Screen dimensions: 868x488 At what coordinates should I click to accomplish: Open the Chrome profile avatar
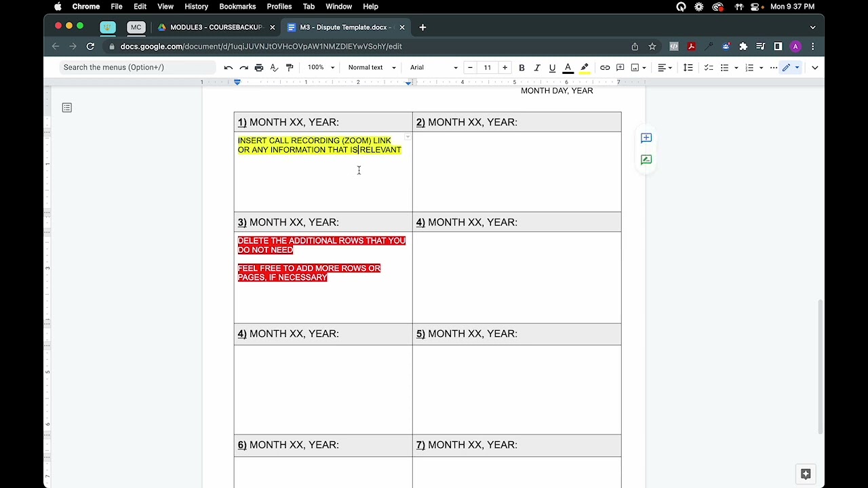pyautogui.click(x=795, y=46)
